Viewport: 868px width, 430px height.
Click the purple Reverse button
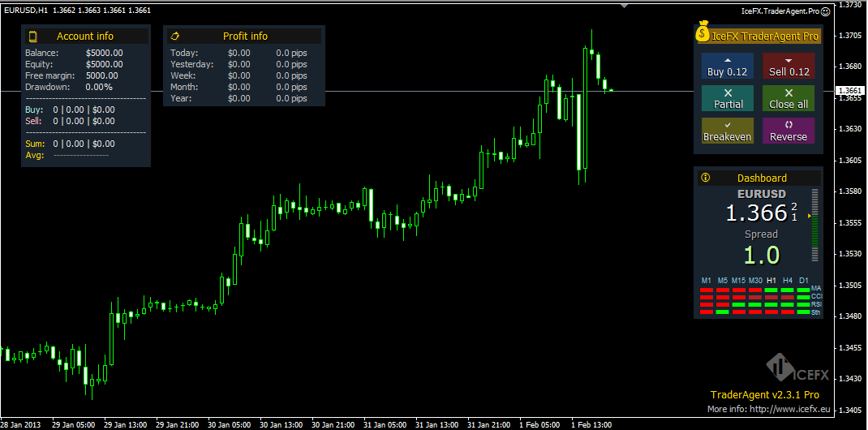[x=789, y=131]
